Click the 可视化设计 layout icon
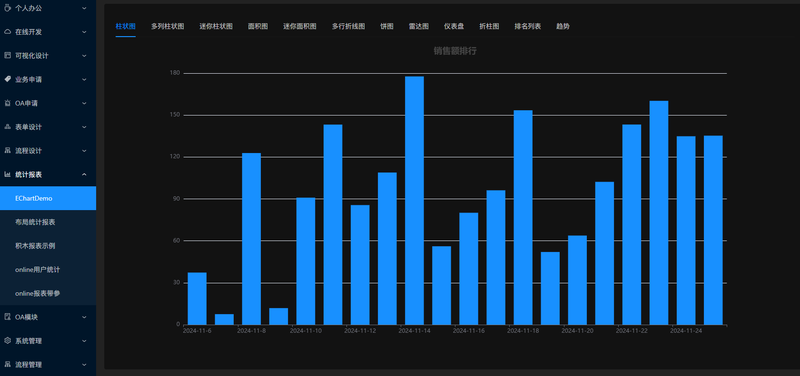The width and height of the screenshot is (800, 376). pos(7,55)
